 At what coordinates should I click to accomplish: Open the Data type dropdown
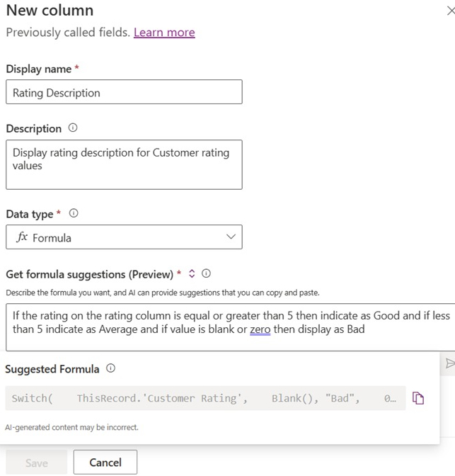[x=124, y=237]
